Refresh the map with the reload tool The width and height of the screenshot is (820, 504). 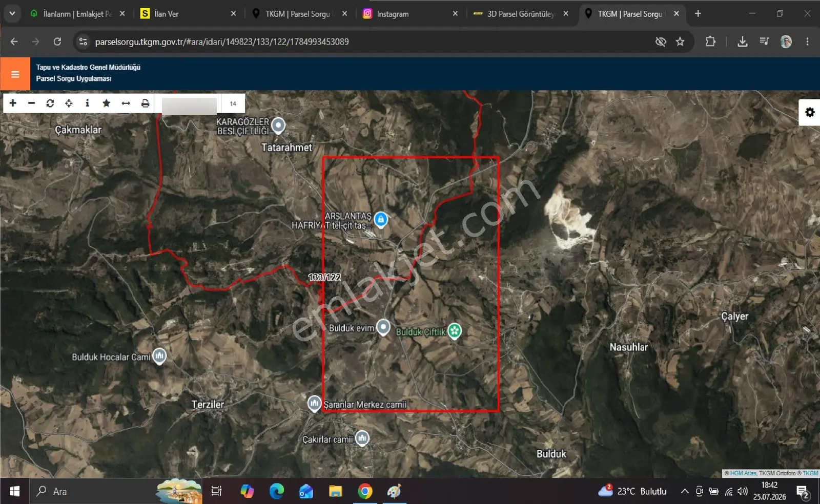(x=50, y=103)
